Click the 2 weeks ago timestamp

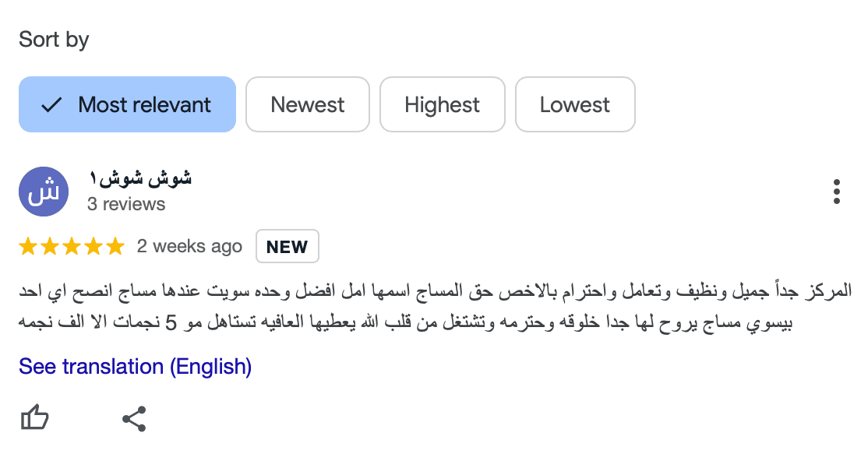pos(190,246)
